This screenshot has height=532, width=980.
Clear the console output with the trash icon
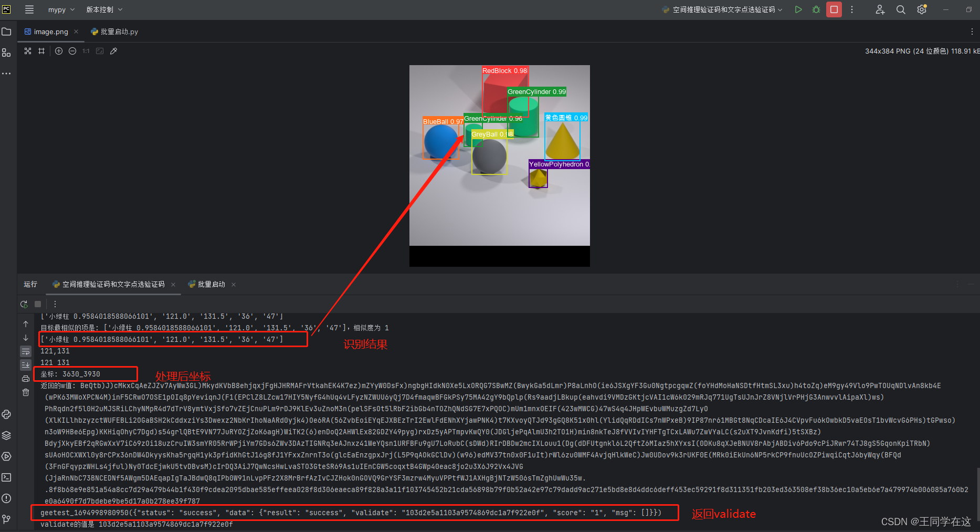click(26, 392)
